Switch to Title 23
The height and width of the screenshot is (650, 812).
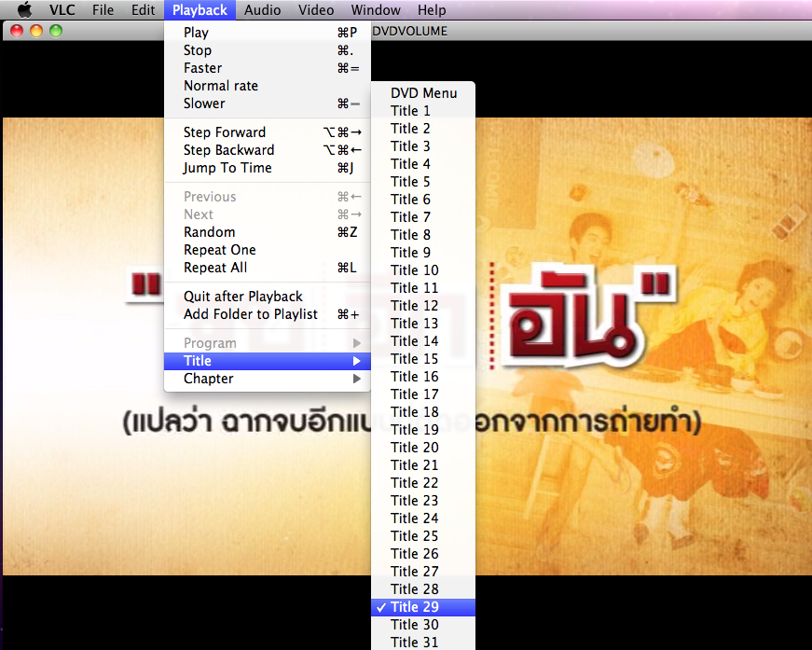(x=423, y=500)
